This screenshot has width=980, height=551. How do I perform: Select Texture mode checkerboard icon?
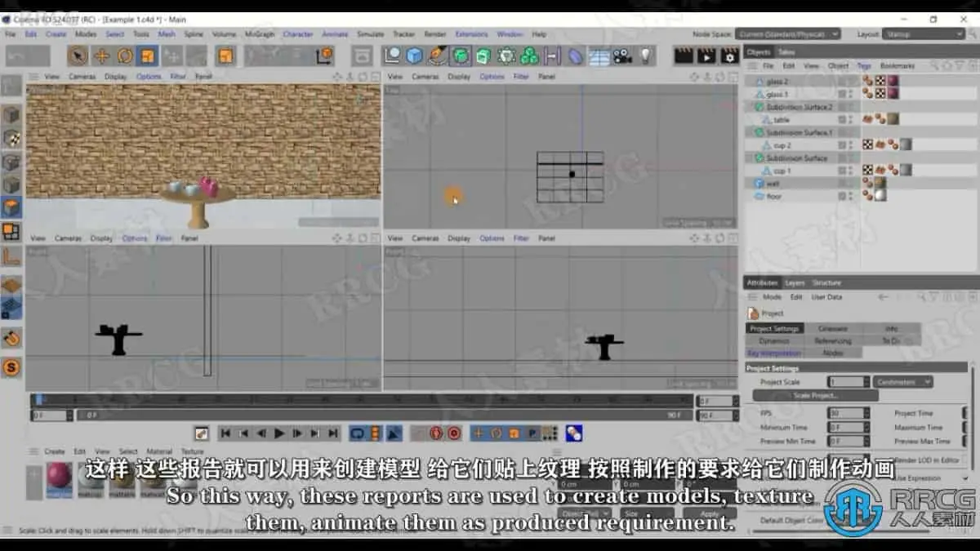11,138
